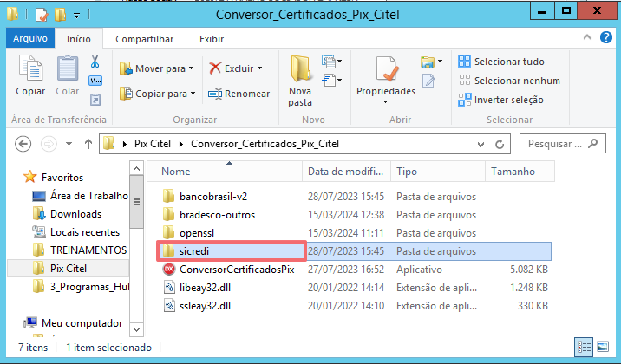
Task: Open the Copiar para dropdown
Action: pyautogui.click(x=158, y=94)
